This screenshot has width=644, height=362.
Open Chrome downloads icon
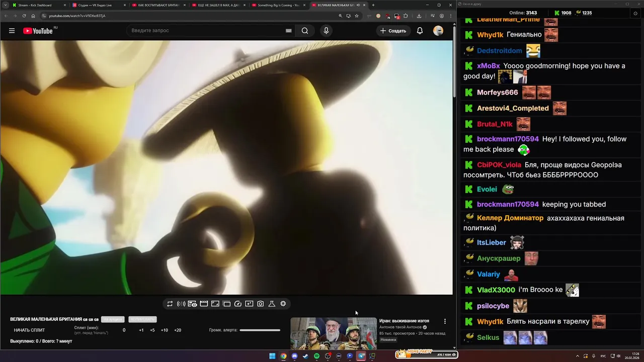tap(419, 16)
